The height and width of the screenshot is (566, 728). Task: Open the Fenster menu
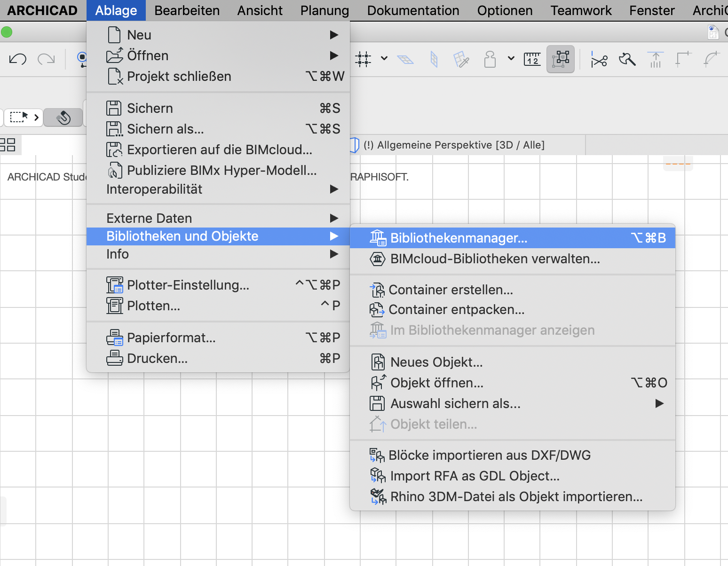652,10
